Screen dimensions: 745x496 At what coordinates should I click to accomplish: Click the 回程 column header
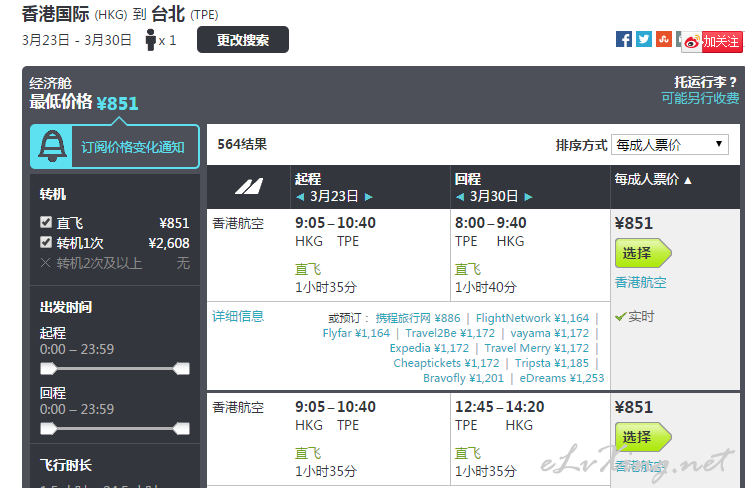(x=468, y=179)
